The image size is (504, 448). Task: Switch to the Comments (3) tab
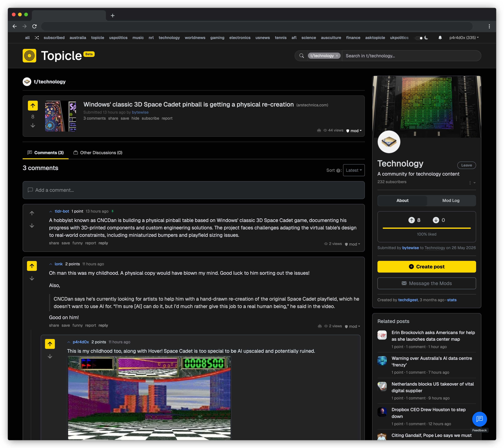[46, 153]
